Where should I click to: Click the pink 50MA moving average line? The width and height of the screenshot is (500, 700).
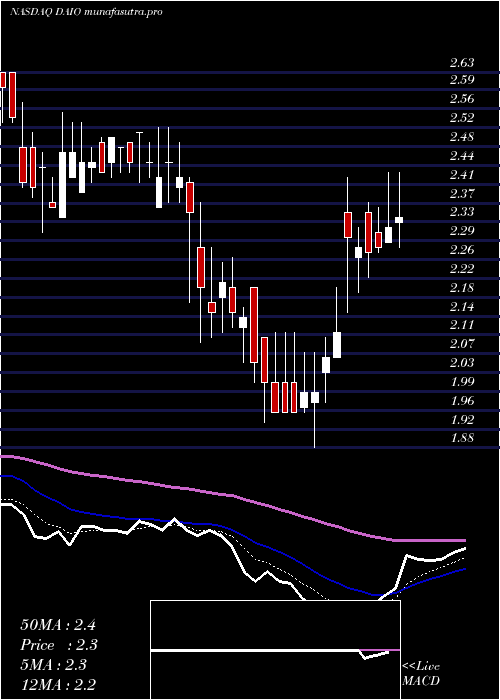click(232, 495)
